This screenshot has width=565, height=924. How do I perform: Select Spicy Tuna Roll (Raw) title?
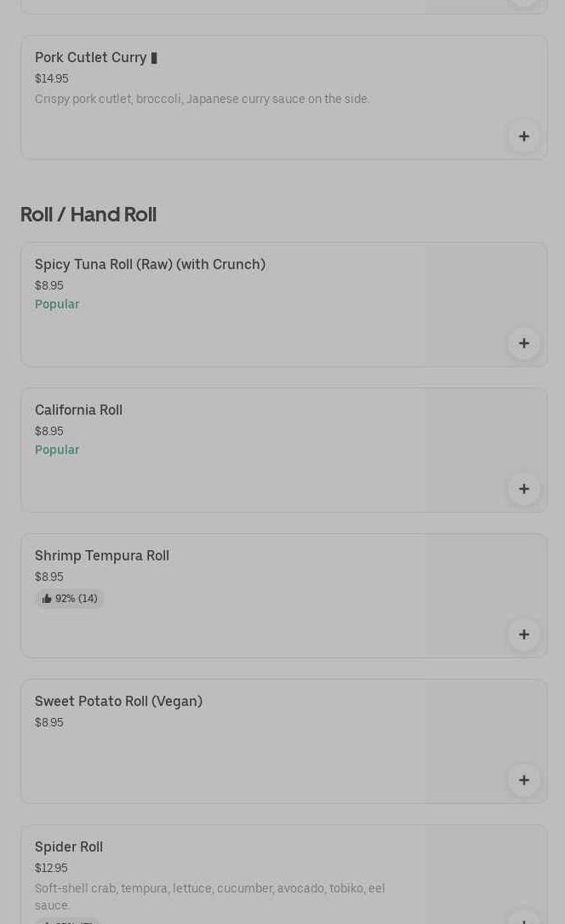[x=150, y=265]
